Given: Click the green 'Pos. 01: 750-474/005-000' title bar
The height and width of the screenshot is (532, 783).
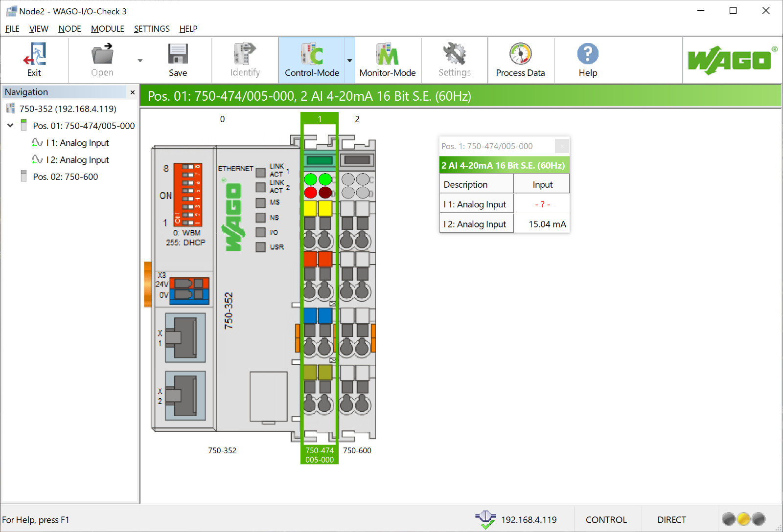Looking at the screenshot, I should 461,96.
